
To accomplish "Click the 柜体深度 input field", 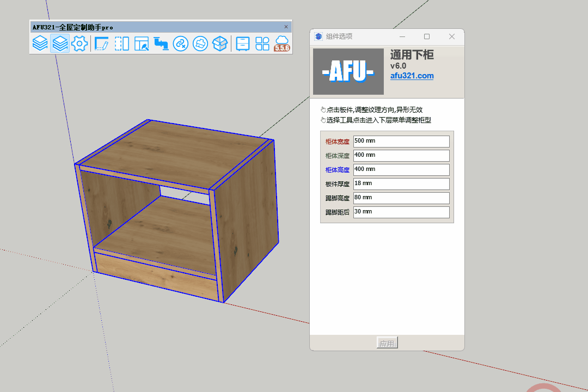I will point(401,155).
